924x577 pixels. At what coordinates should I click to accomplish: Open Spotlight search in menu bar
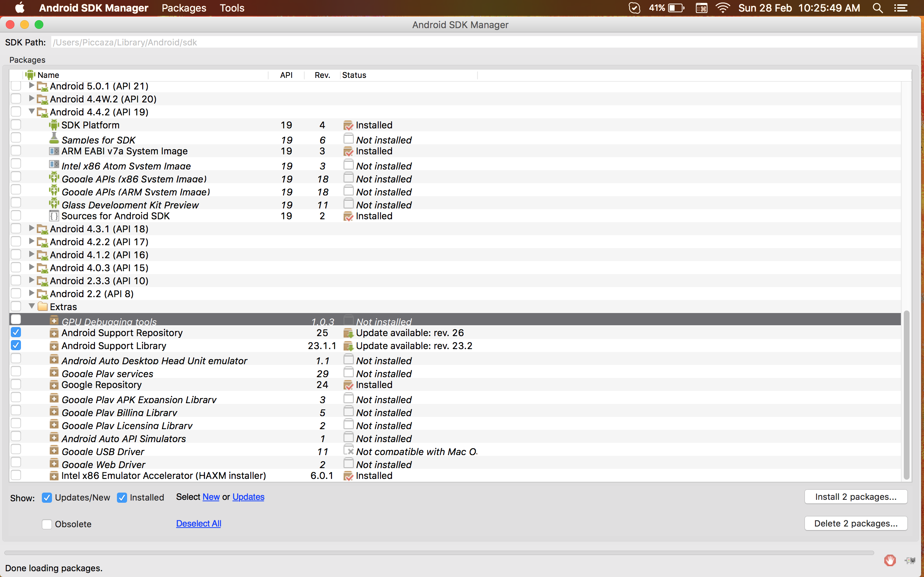tap(877, 8)
